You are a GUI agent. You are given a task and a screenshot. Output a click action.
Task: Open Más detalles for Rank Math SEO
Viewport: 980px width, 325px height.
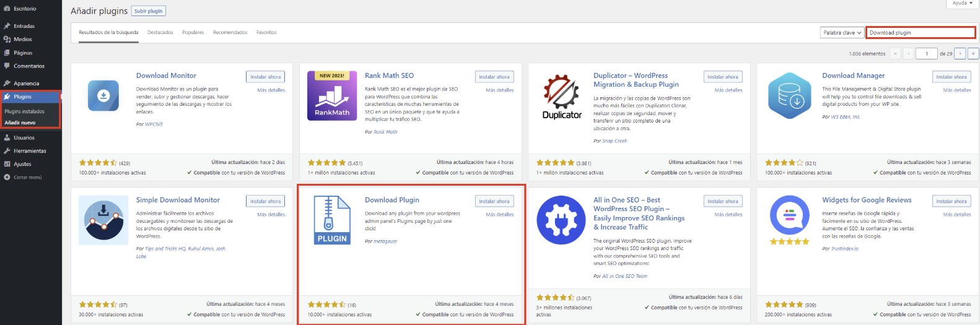point(500,90)
